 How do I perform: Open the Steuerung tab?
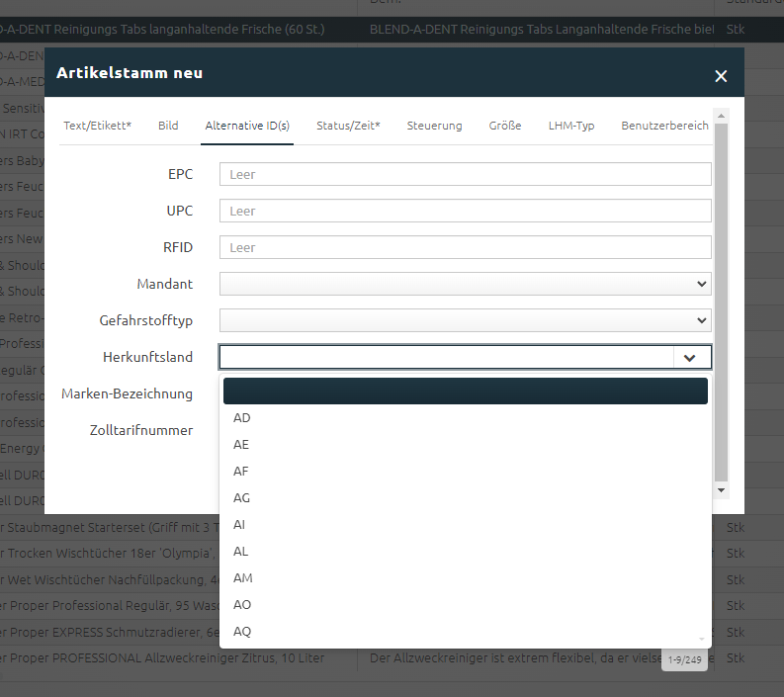(x=434, y=126)
